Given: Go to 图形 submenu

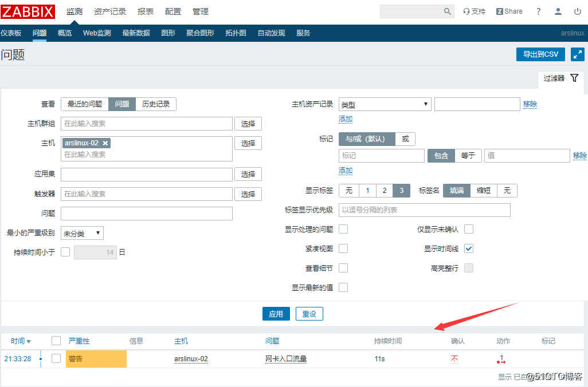Looking at the screenshot, I should (168, 33).
